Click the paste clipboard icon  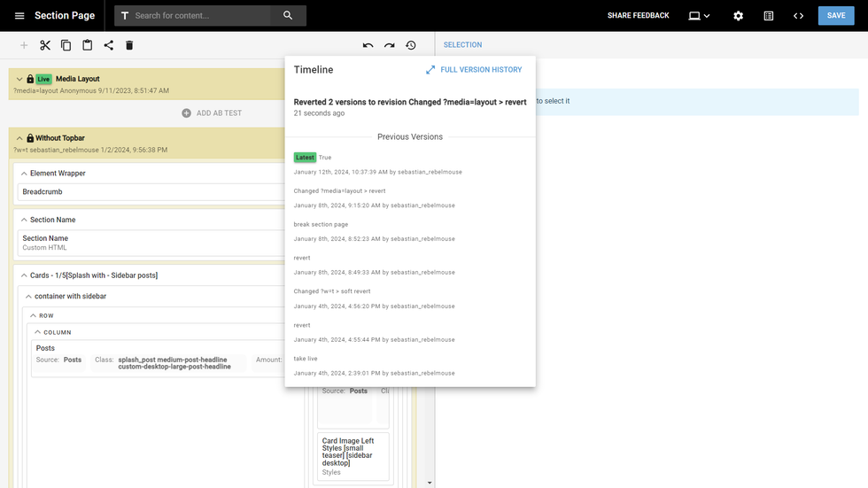point(88,45)
